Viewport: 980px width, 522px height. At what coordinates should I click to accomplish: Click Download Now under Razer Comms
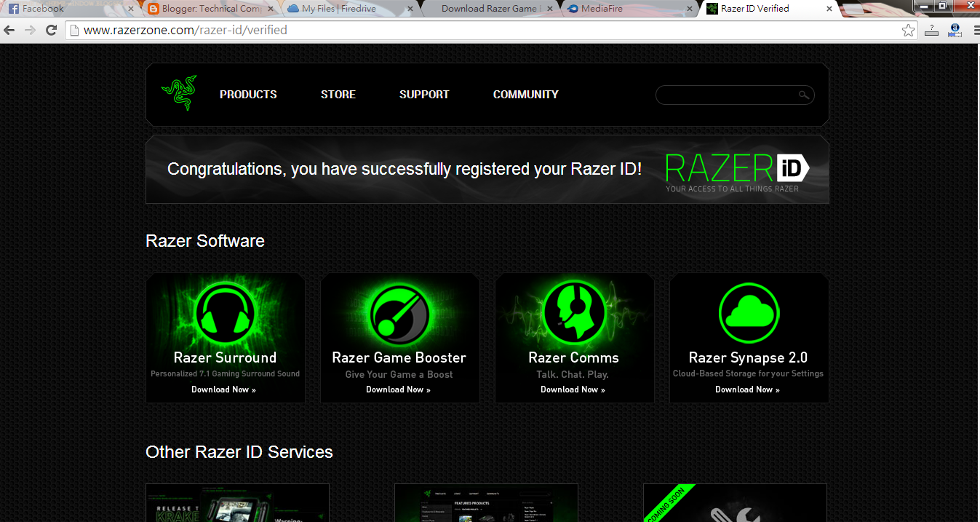[x=573, y=389]
